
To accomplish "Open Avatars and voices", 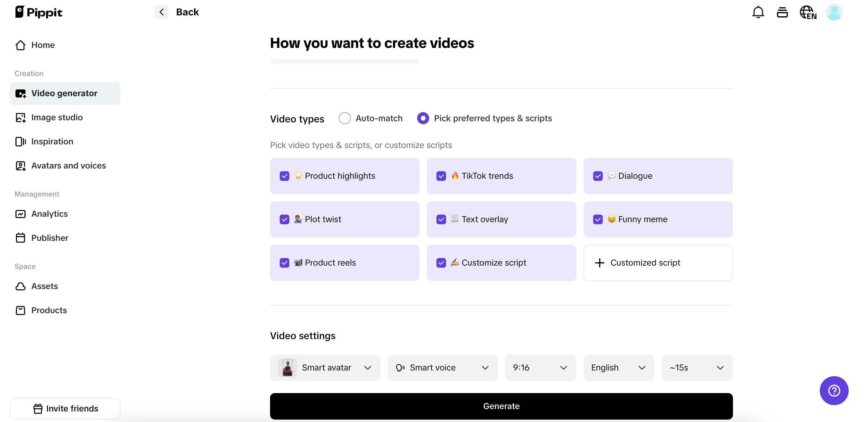I will click(x=68, y=165).
